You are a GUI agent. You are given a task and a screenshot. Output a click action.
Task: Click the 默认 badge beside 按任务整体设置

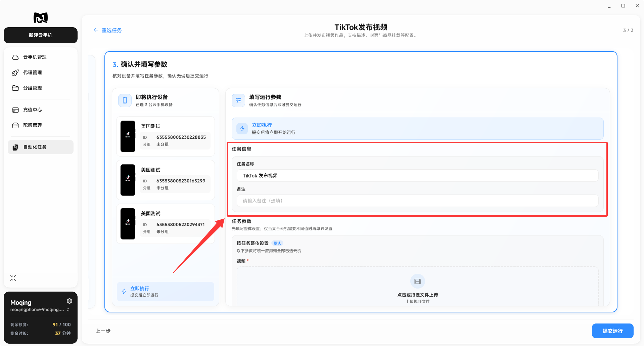277,243
